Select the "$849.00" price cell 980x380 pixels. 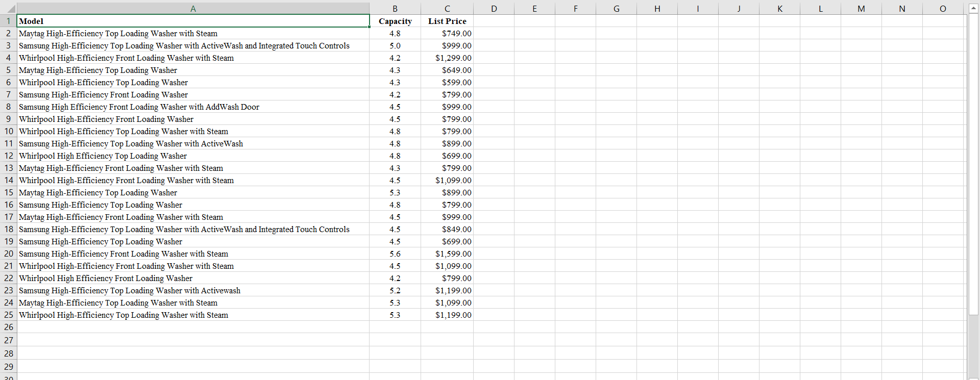click(447, 229)
